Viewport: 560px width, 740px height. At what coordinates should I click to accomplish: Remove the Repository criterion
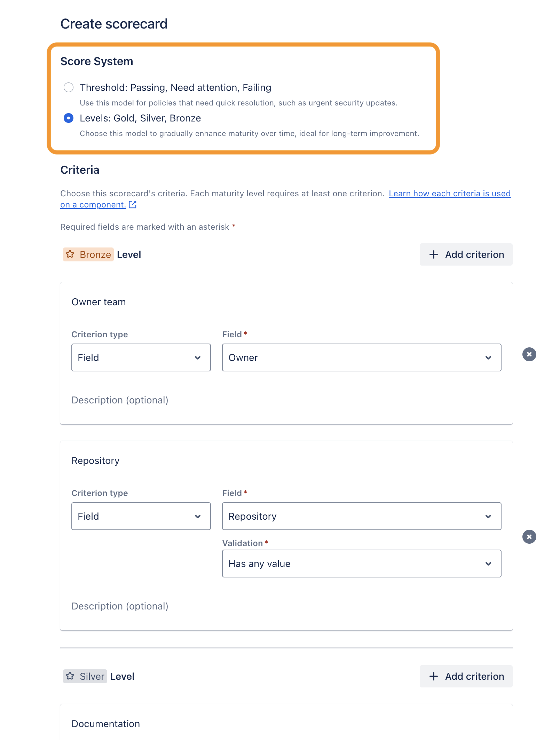(529, 536)
